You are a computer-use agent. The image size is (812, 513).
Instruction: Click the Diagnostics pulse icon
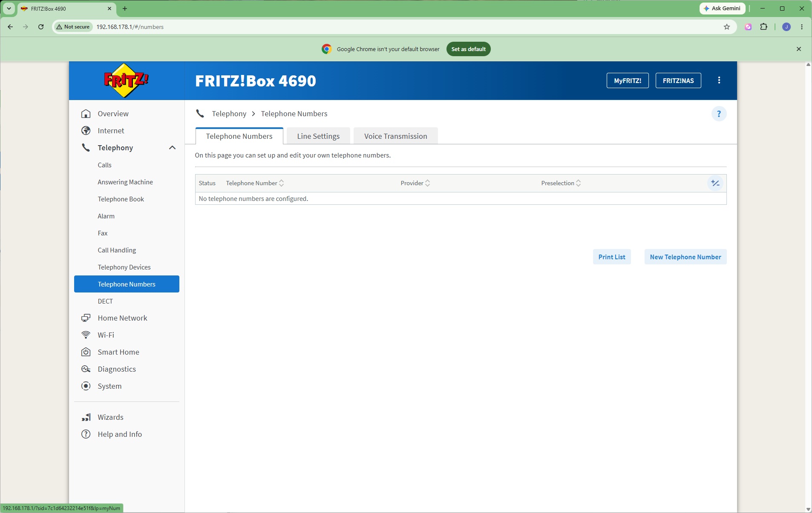[x=86, y=369]
